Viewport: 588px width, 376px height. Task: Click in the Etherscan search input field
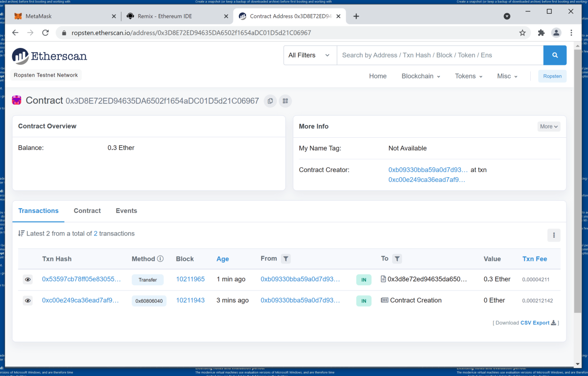click(440, 55)
